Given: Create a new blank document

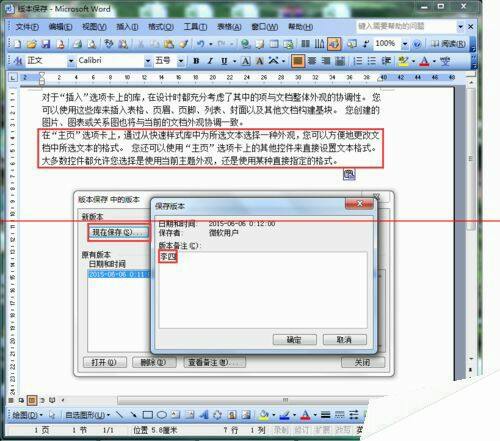Looking at the screenshot, I should pos(17,44).
